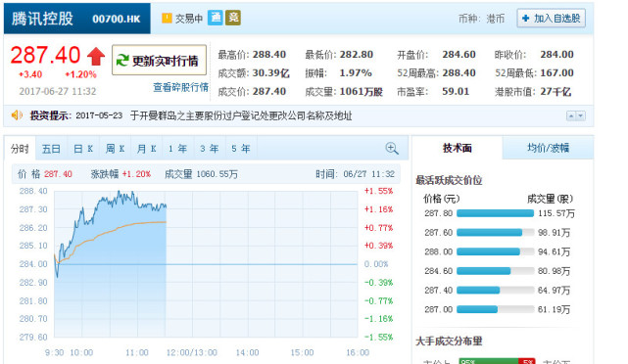Show previous notice with up arrow
628x364 pixels.
tap(571, 116)
